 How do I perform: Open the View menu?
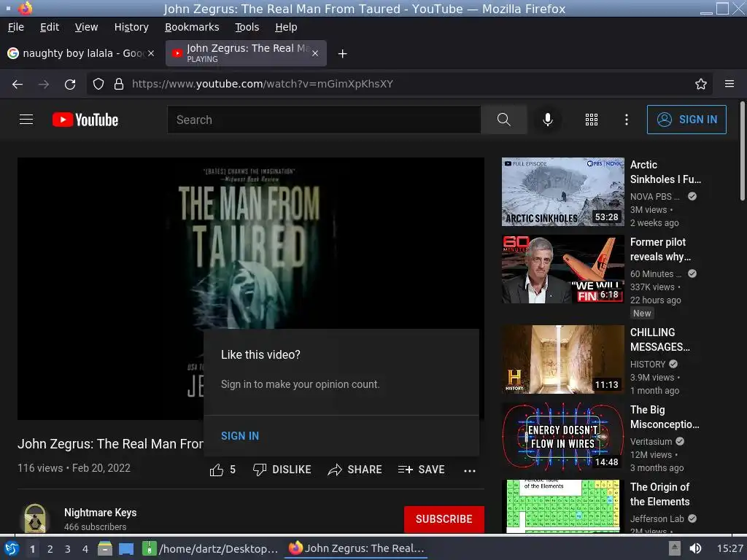[86, 27]
